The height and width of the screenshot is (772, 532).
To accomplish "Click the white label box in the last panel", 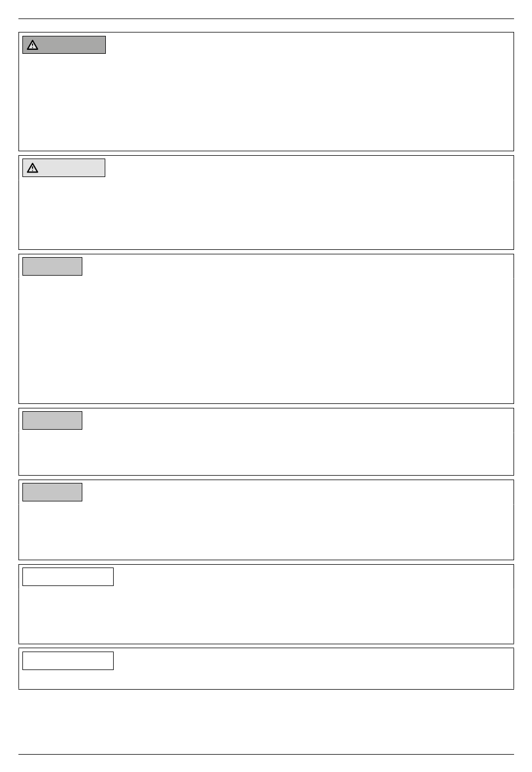I will click(x=68, y=661).
